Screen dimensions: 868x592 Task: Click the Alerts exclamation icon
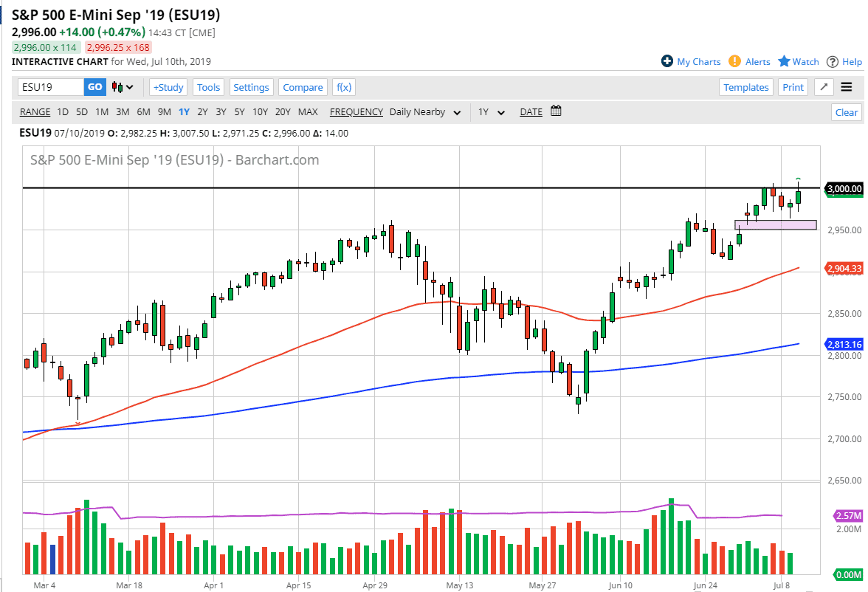click(734, 61)
